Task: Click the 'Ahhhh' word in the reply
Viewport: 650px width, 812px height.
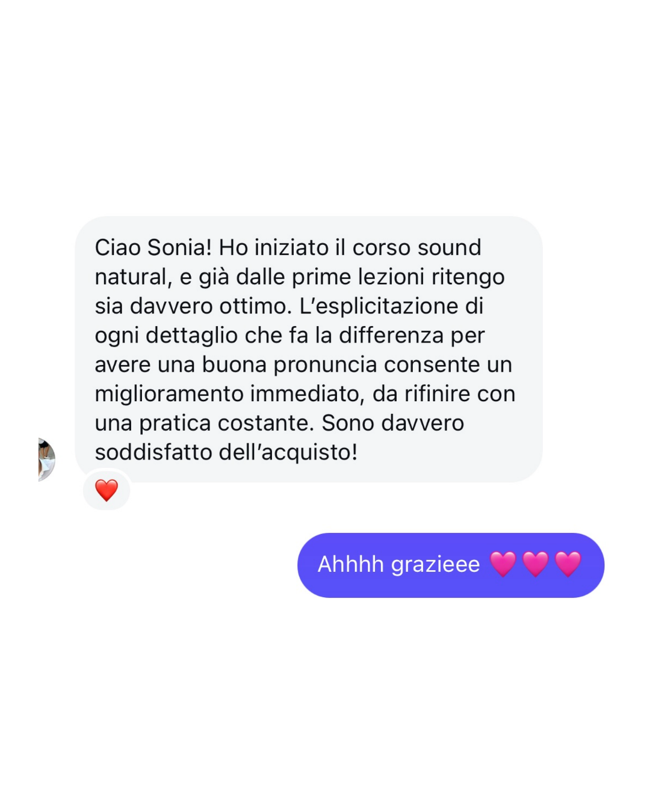Action: coord(350,564)
